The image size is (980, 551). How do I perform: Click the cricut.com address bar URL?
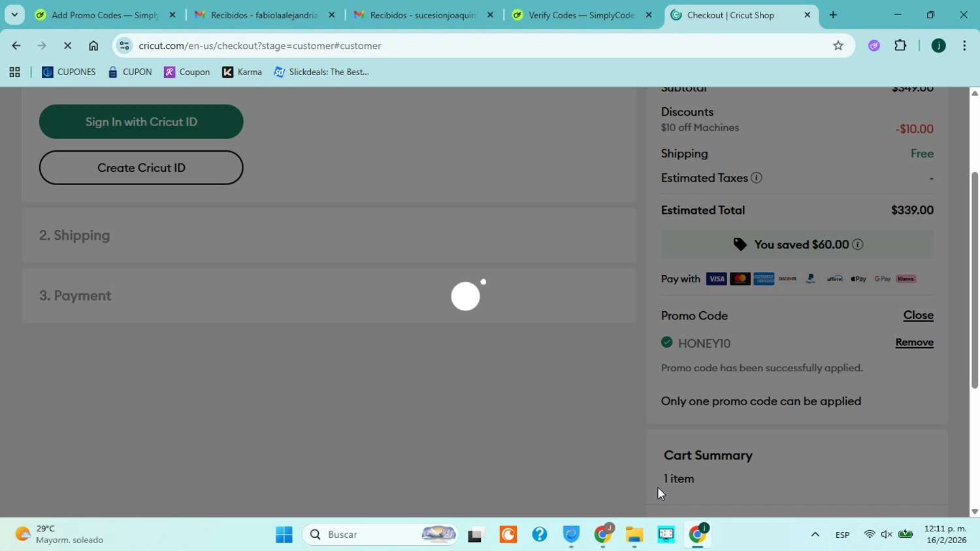260,46
